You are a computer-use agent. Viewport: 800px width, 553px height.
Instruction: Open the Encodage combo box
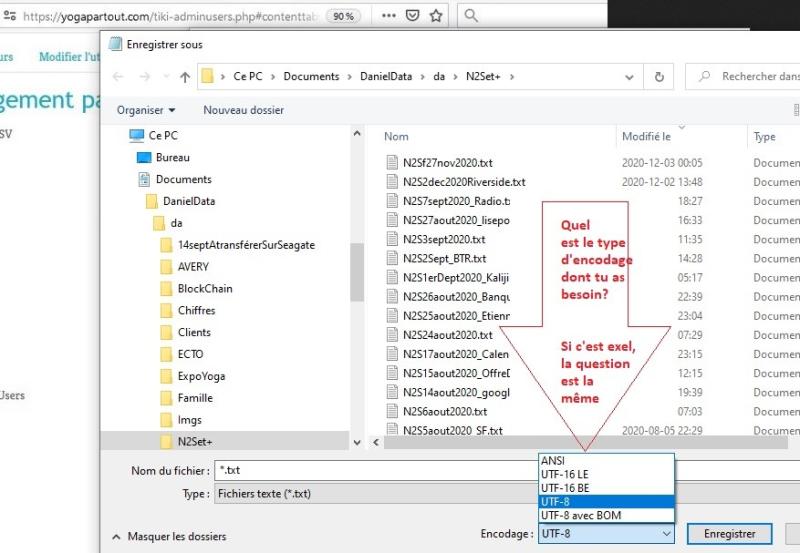(606, 535)
